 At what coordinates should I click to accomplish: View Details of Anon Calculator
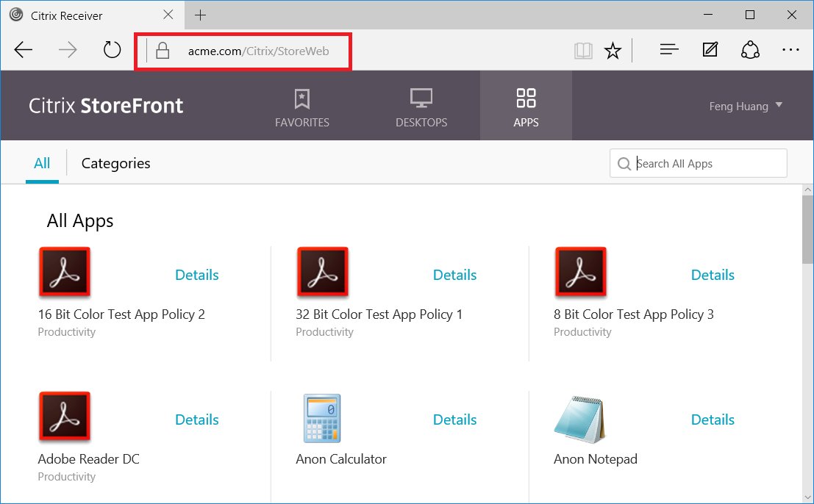coord(454,420)
